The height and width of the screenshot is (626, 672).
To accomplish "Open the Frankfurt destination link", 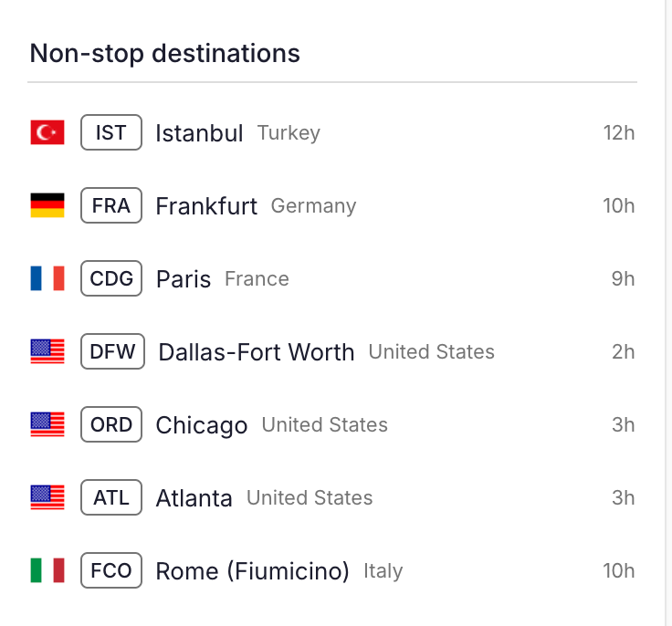I will click(206, 206).
